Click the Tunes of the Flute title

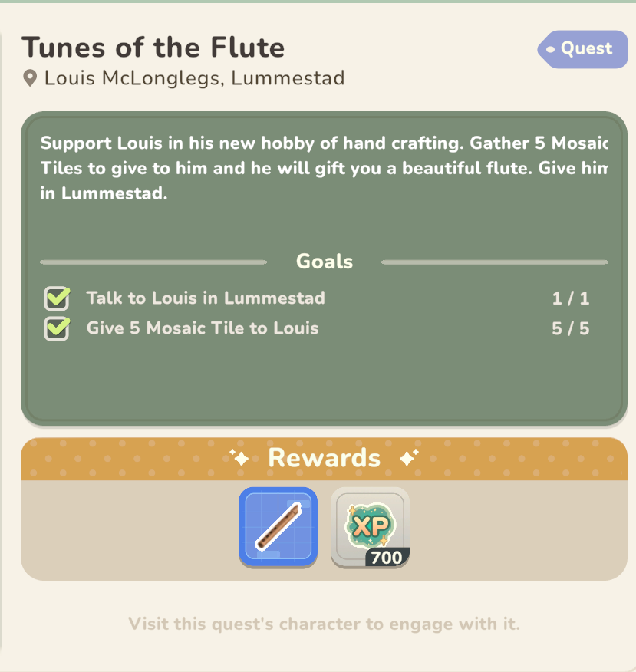pyautogui.click(x=153, y=47)
